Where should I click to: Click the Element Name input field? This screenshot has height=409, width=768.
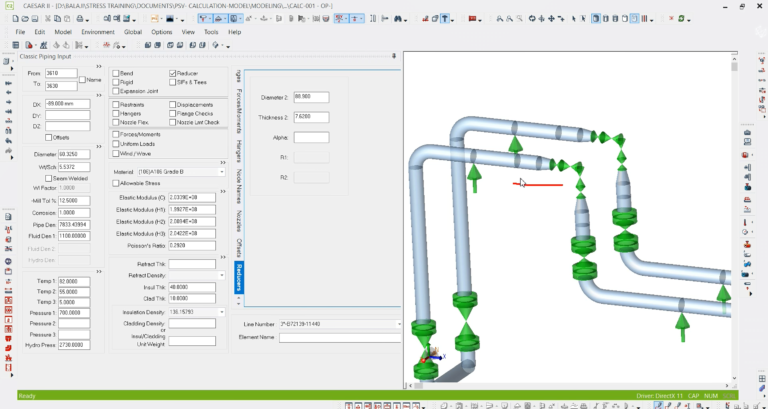(340, 337)
